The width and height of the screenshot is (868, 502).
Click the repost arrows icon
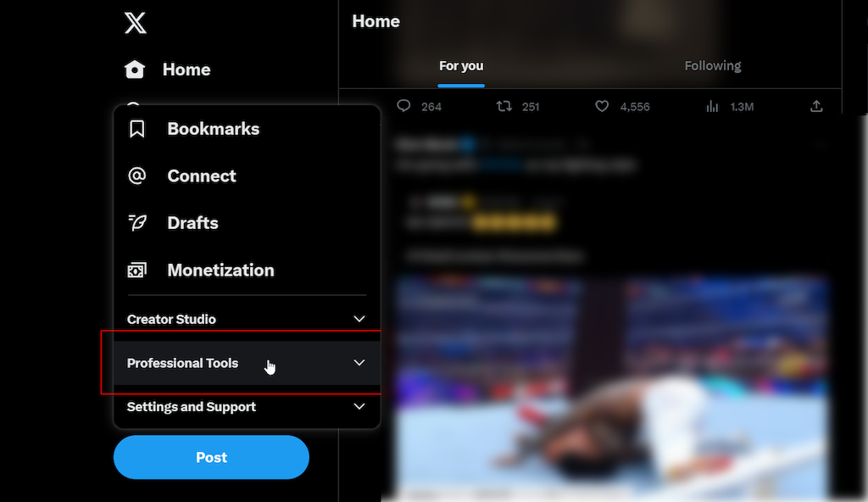504,106
